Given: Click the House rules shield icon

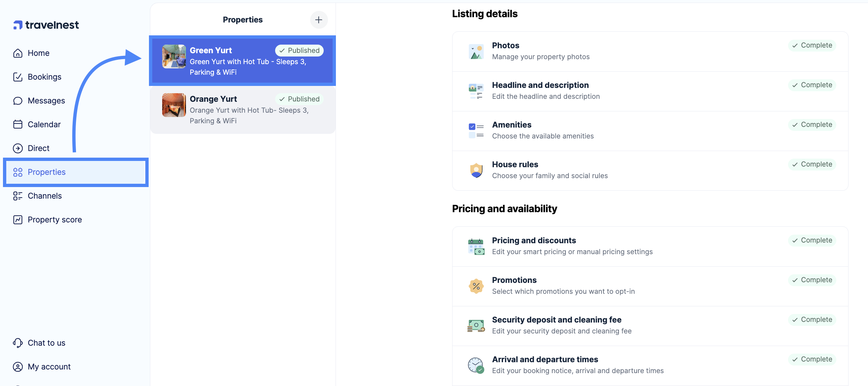Looking at the screenshot, I should [x=476, y=170].
